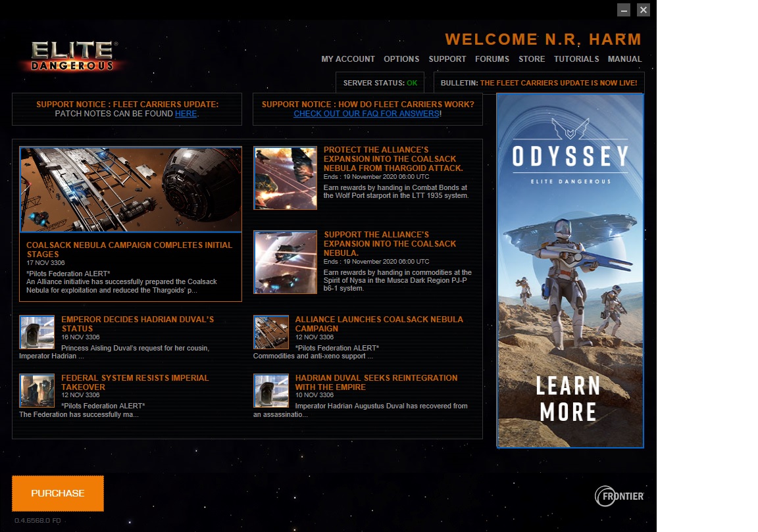
Task: Minimize the launcher window
Action: pos(624,10)
